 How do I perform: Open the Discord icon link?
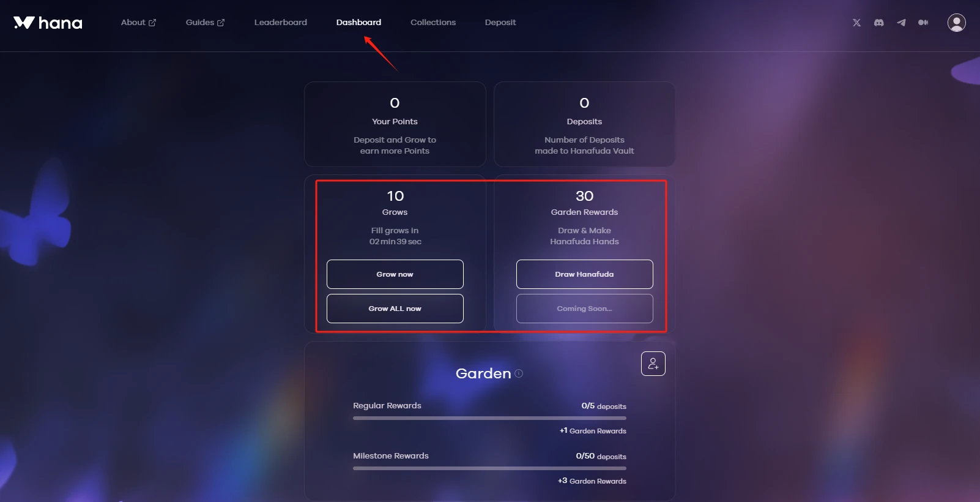pyautogui.click(x=879, y=23)
